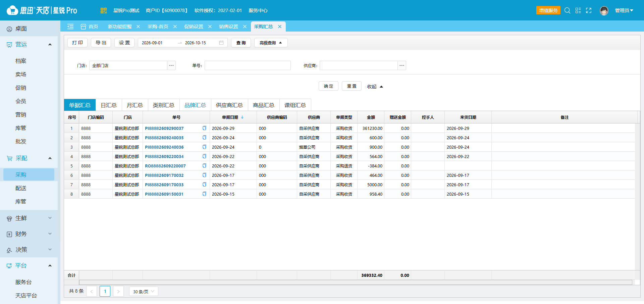Click the horizontal table scrollbar
This screenshot has width=644, height=304.
(x=356, y=282)
